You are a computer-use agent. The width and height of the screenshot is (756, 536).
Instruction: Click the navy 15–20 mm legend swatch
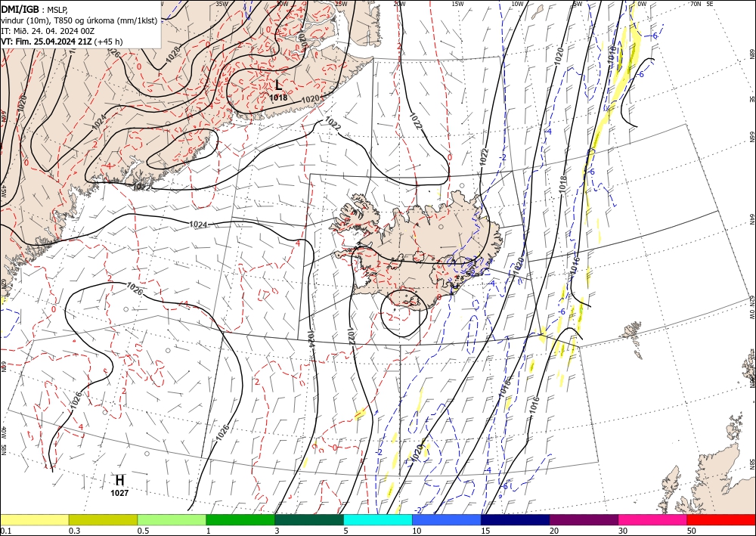click(516, 519)
